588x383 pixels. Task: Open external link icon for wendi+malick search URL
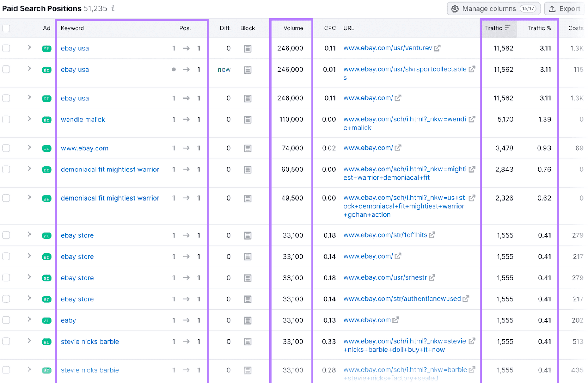pyautogui.click(x=472, y=119)
